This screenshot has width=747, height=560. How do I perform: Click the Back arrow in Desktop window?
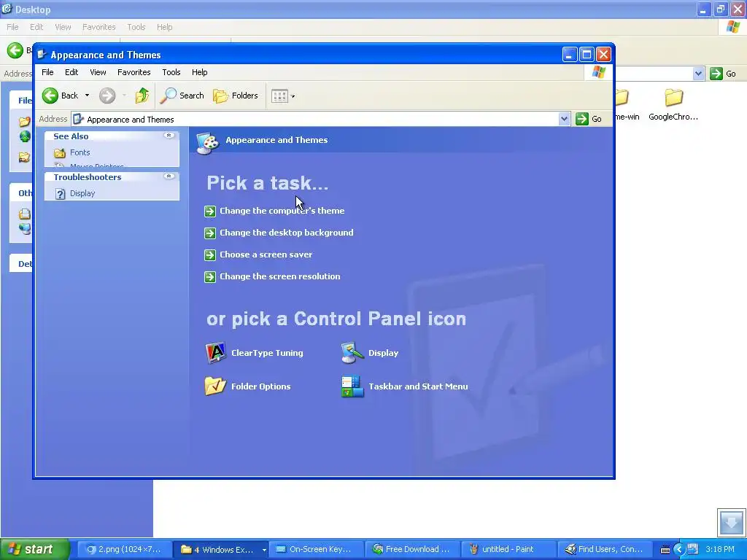pyautogui.click(x=15, y=50)
